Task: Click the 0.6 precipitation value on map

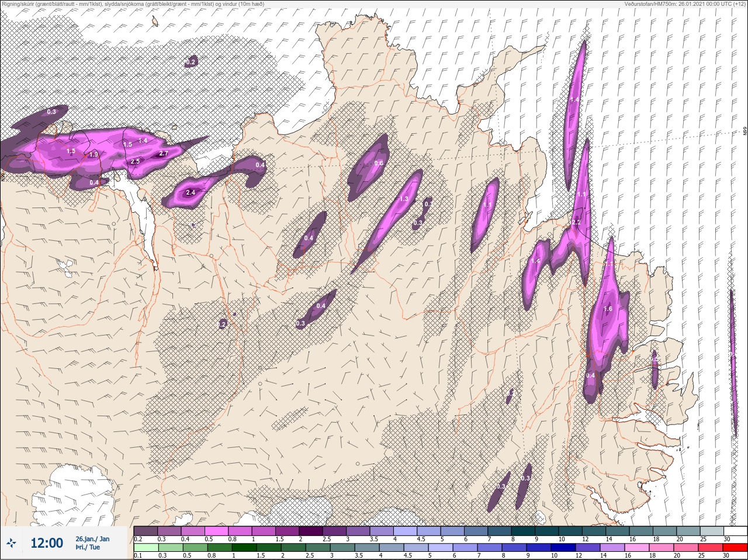Action: click(379, 163)
